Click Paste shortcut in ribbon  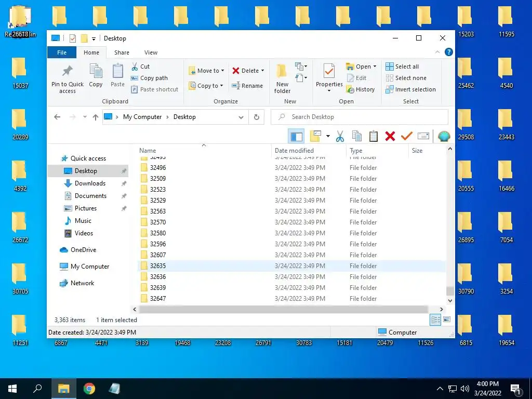pyautogui.click(x=154, y=89)
